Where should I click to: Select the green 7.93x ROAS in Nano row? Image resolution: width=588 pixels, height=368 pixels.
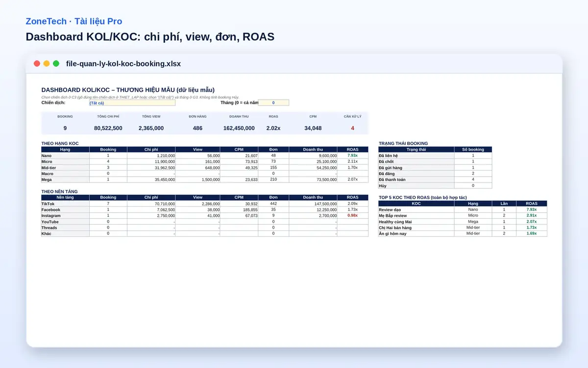(353, 156)
